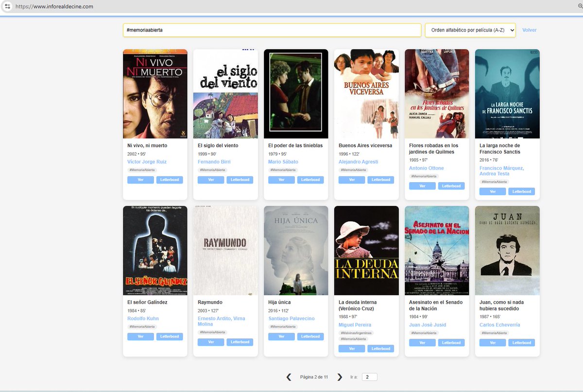Click La deuda interna poster

tap(366, 251)
